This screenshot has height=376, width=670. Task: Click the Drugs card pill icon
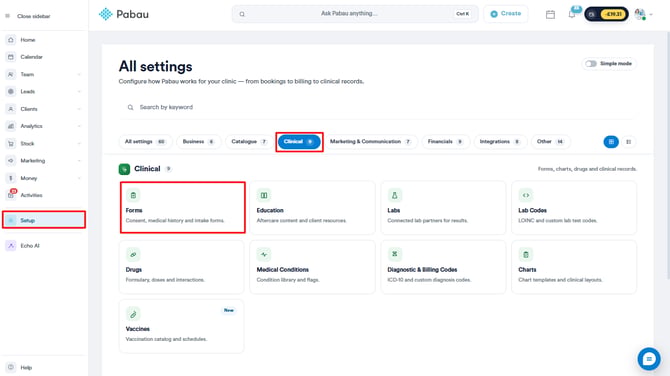click(133, 255)
